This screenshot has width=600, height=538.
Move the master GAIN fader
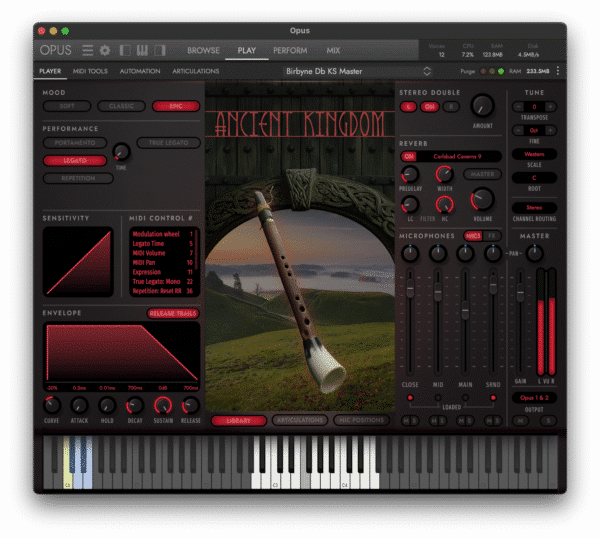pyautogui.click(x=520, y=292)
